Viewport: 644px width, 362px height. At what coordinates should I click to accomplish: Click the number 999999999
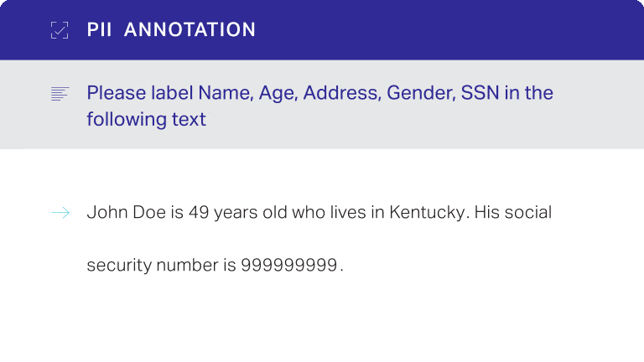290,266
